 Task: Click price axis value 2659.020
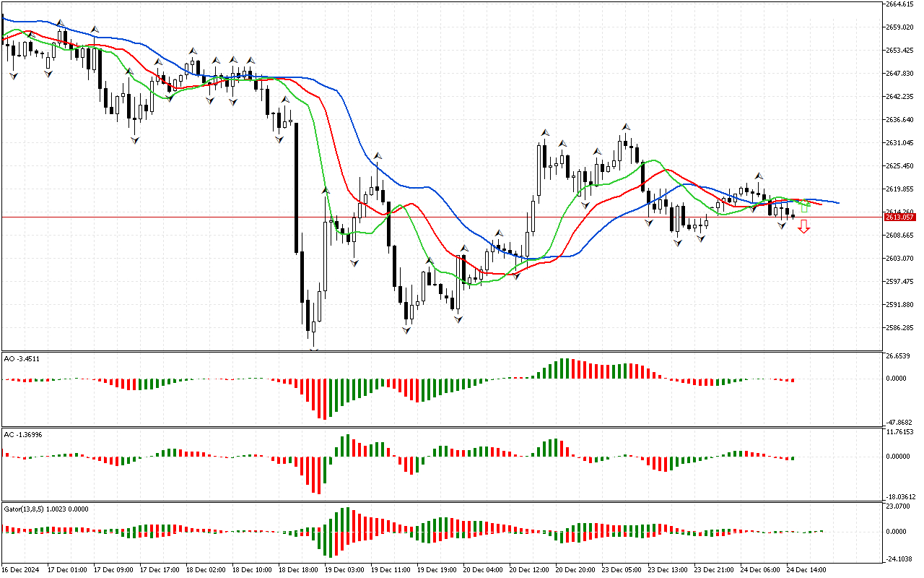[x=900, y=27]
